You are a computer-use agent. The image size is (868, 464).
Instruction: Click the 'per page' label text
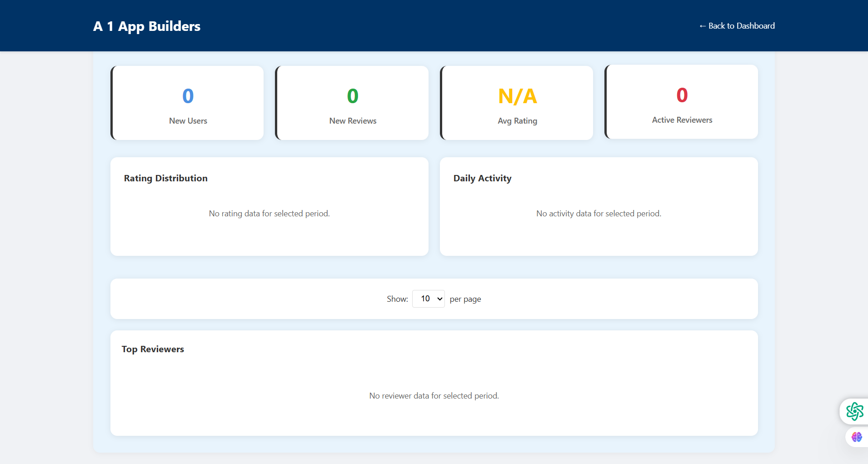tap(465, 299)
